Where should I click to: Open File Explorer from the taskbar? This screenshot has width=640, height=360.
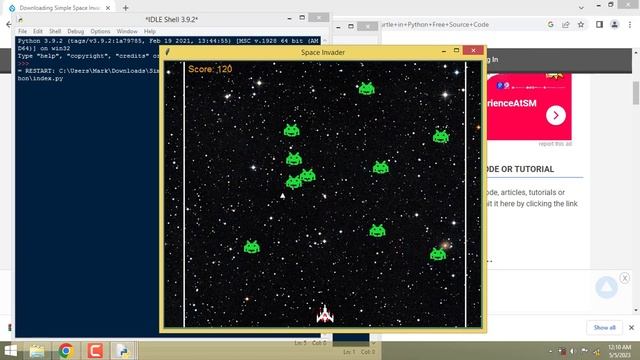37,351
